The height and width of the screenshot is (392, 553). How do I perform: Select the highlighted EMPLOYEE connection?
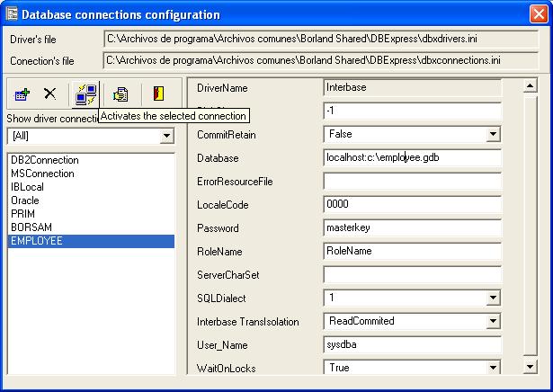(91, 241)
